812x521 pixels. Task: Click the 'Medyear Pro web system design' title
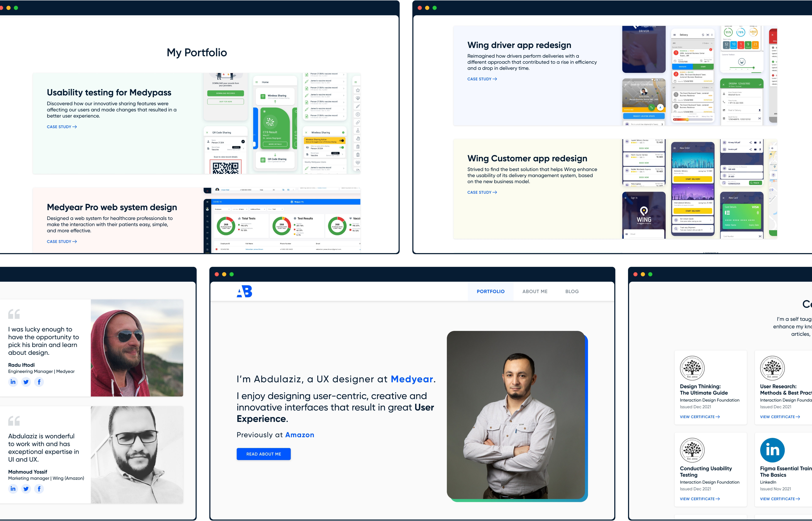click(112, 207)
